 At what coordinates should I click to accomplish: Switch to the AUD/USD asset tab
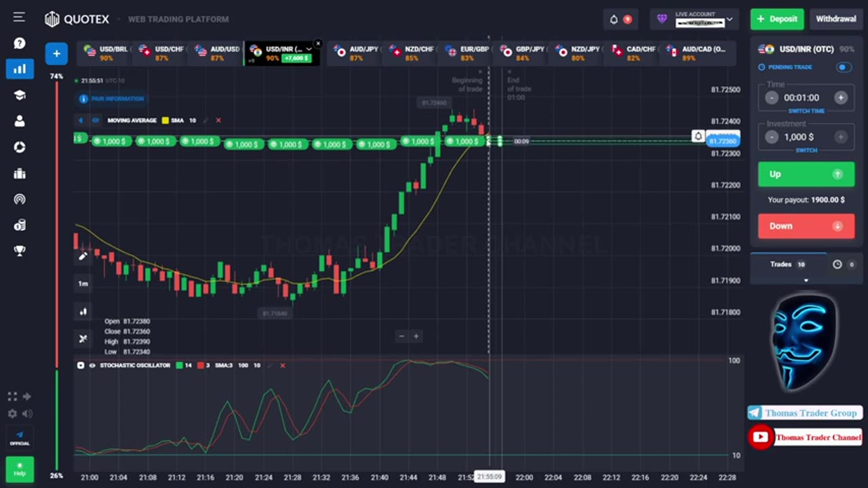(x=216, y=54)
